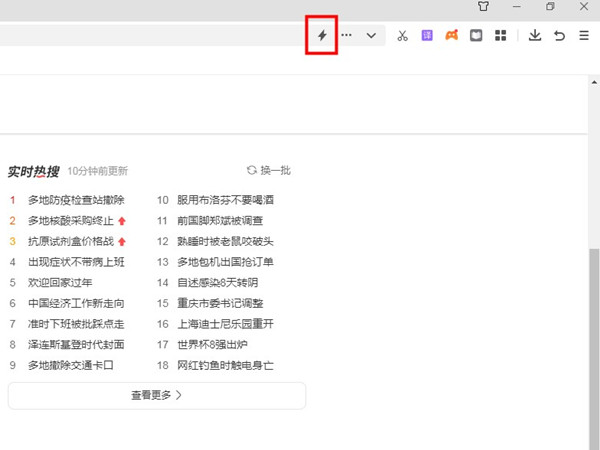Click 查看更多 to see more
600x450 pixels.
[x=157, y=395]
